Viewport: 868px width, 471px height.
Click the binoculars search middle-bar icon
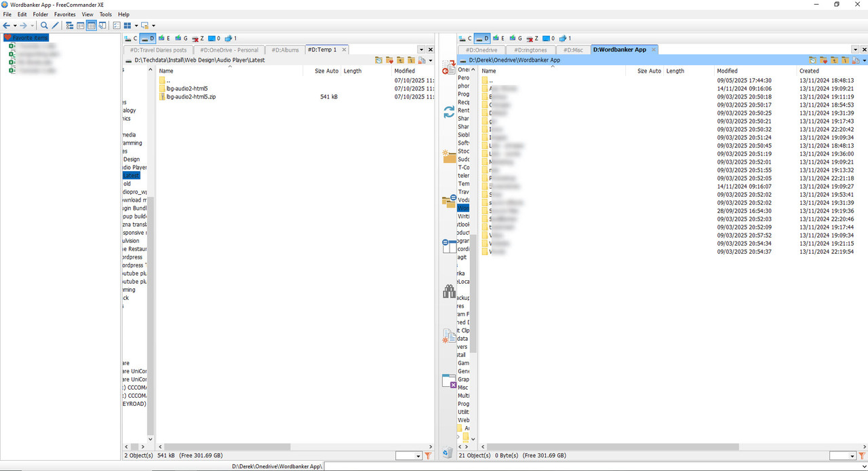click(x=449, y=291)
